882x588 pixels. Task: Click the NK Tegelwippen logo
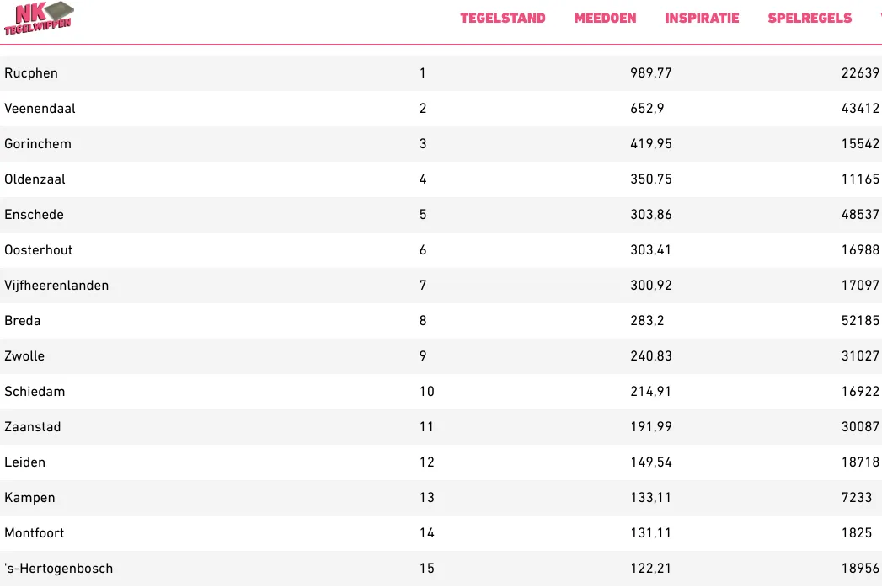pyautogui.click(x=39, y=18)
